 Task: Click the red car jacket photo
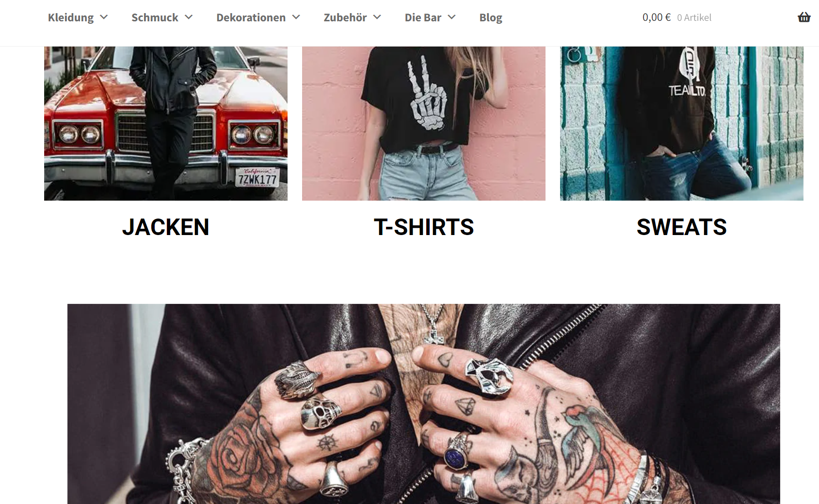166,124
